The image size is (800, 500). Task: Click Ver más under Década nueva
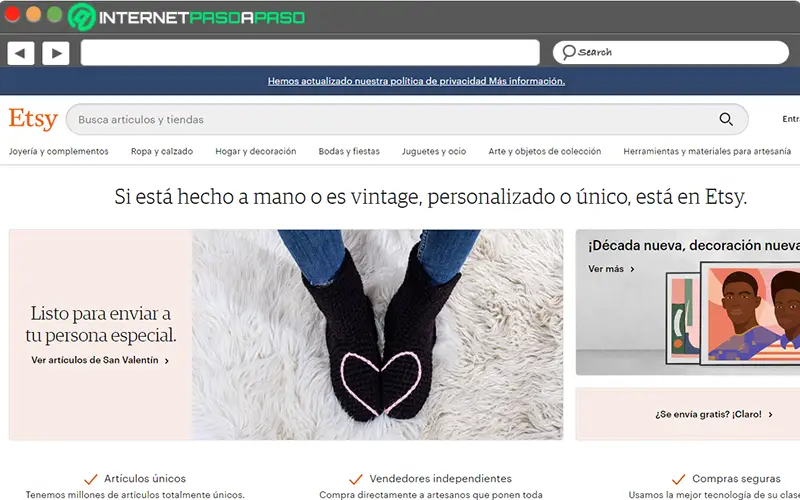tap(606, 269)
